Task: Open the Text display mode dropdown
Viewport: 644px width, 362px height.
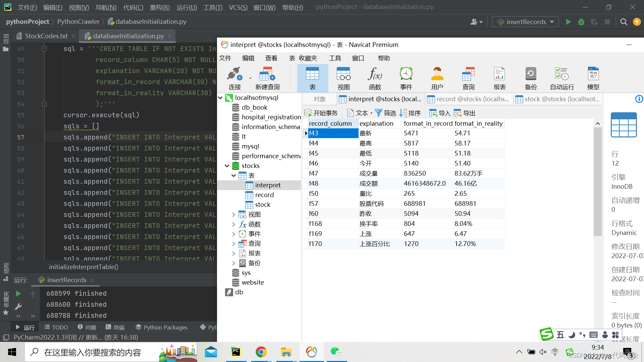Action: 360,113
